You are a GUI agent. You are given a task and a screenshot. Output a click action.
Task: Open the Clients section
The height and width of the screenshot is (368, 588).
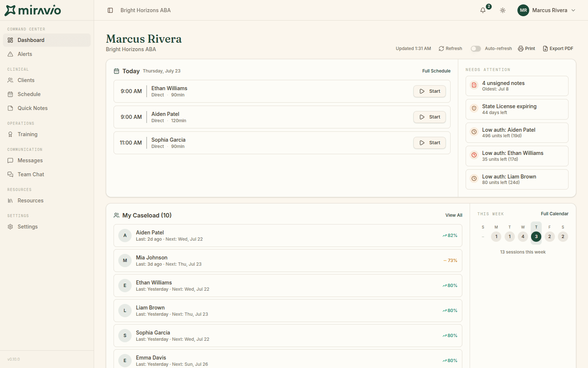47,80
